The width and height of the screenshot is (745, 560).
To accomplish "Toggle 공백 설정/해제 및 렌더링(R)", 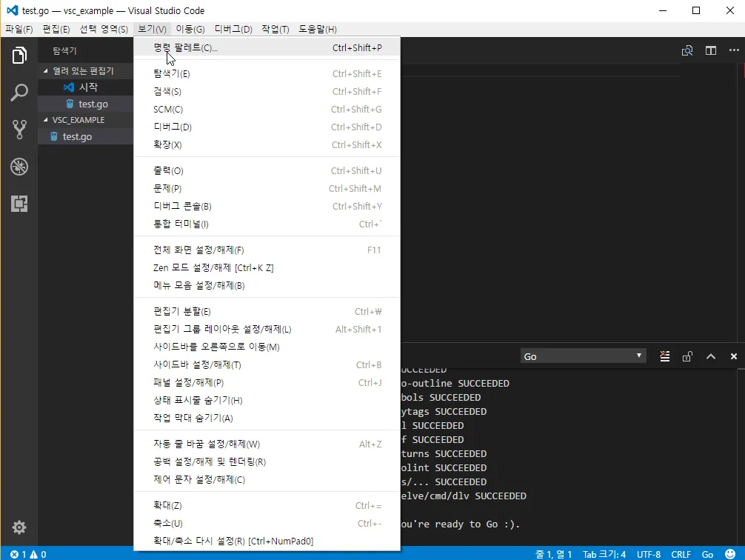I will click(x=267, y=461).
